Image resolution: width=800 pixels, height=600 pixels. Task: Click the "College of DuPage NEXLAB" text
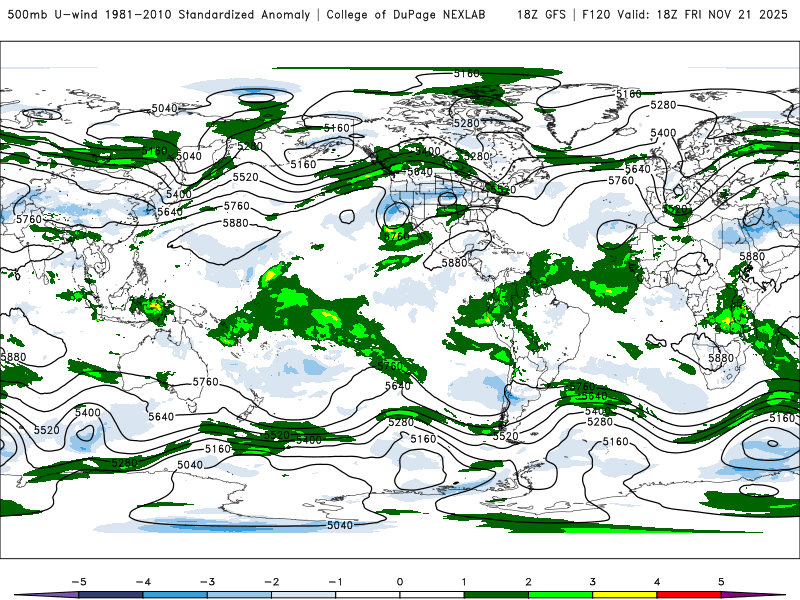coord(406,15)
